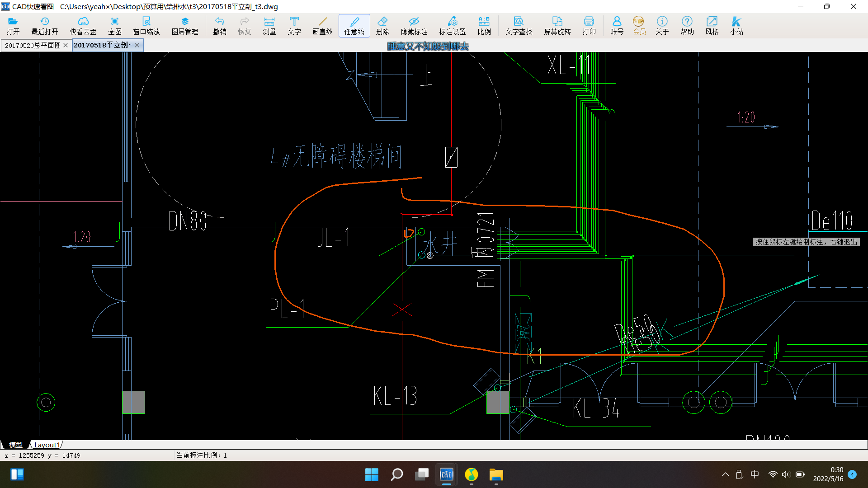
Task: Open 帮助 help
Action: click(x=687, y=26)
